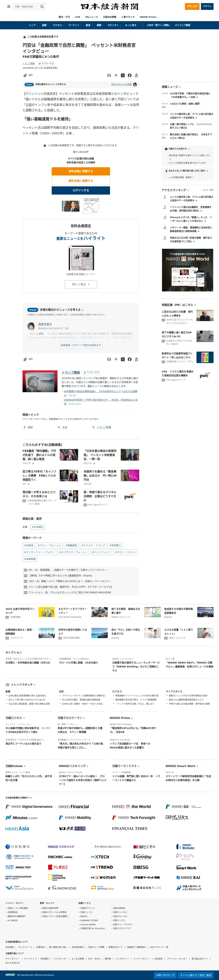Click mail icon below the Think! comment box
The height and width of the screenshot is (980, 219).
109,359
